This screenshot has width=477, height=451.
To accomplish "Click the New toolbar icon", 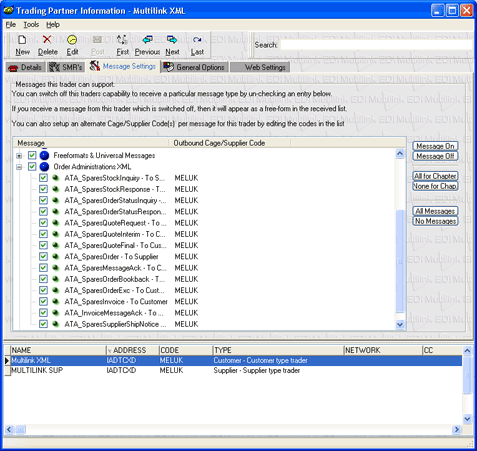I will 22,40.
